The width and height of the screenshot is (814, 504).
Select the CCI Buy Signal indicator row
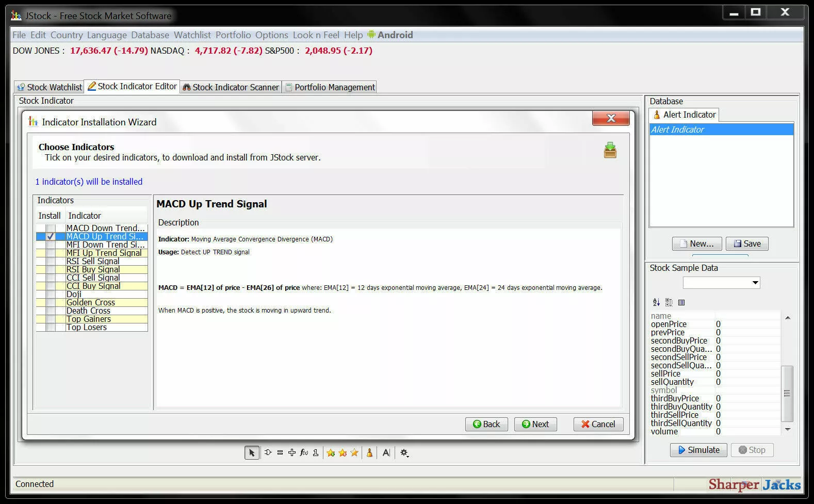click(92, 286)
